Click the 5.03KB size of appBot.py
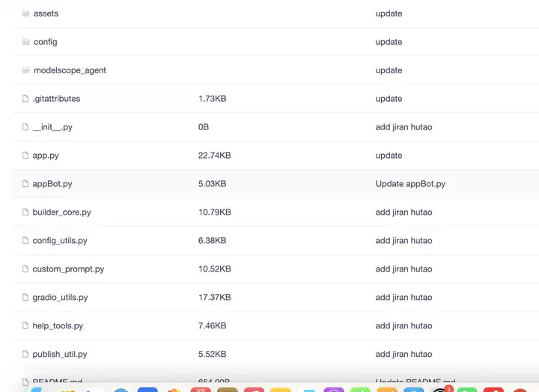 (x=212, y=184)
